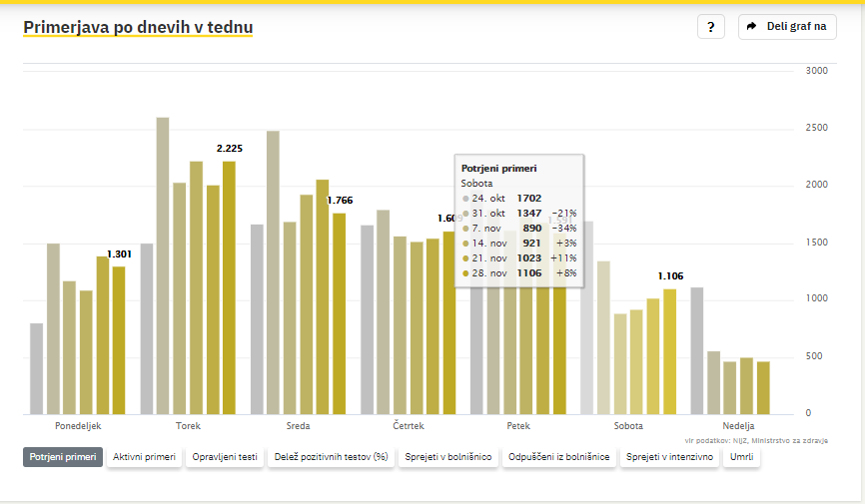The height and width of the screenshot is (504, 865).
Task: Click the Petek axis label
Action: pyautogui.click(x=518, y=426)
